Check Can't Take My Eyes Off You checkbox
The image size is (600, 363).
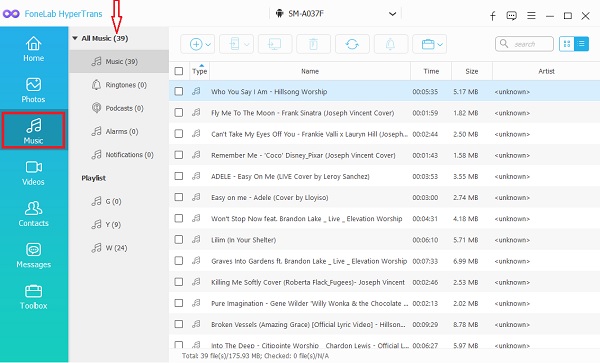coord(179,133)
